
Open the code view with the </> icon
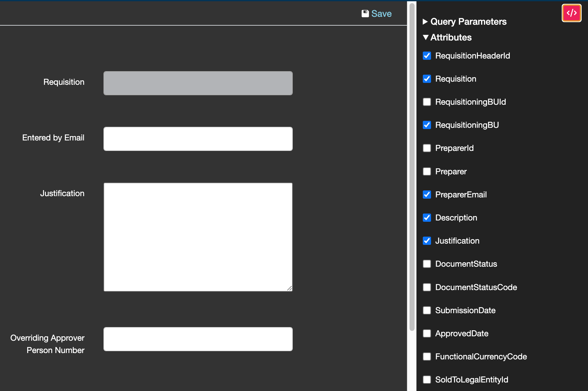(x=572, y=13)
